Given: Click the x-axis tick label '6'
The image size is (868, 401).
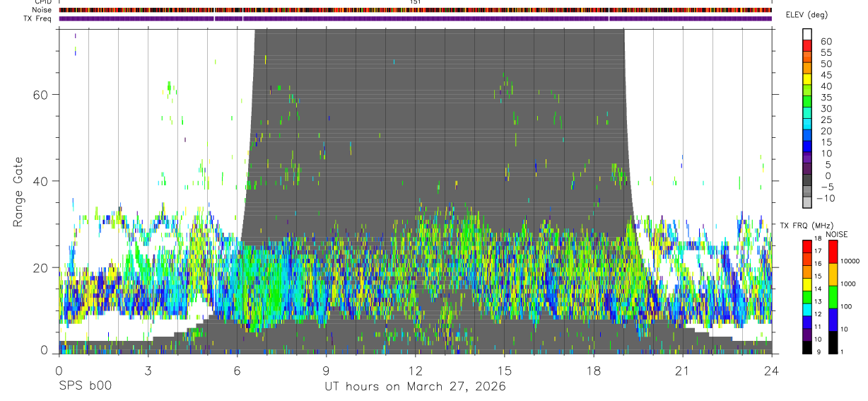Looking at the screenshot, I should (237, 370).
